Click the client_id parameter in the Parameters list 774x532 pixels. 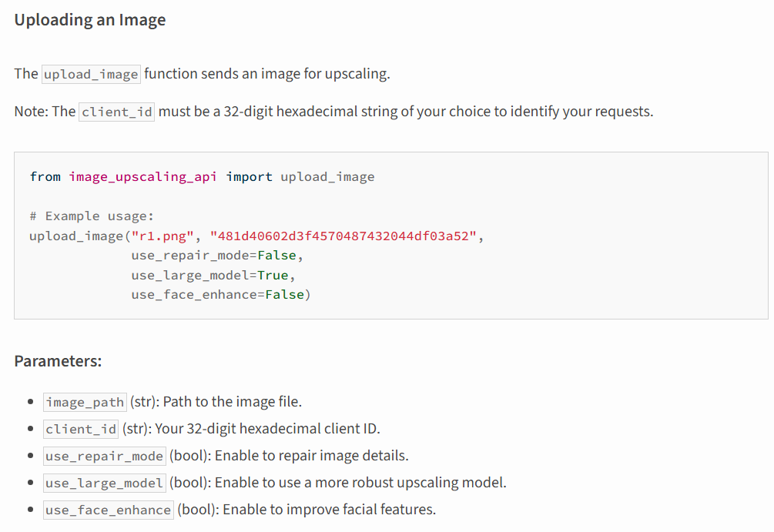coord(81,429)
